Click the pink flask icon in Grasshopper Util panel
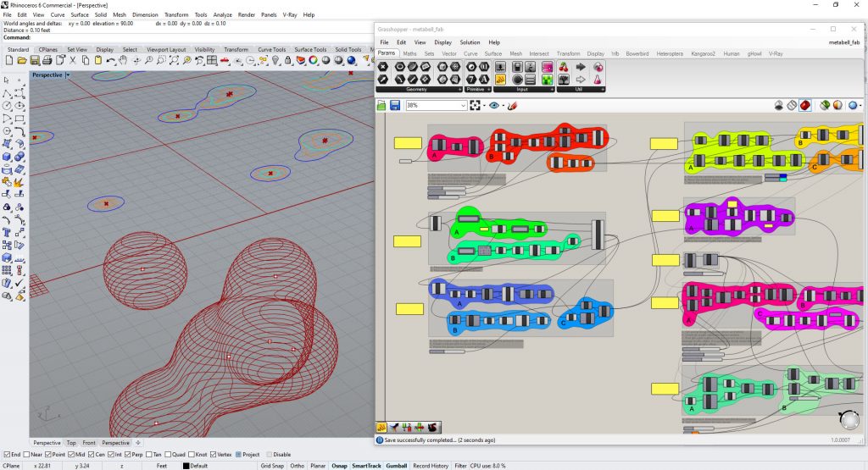Image resolution: width=868 pixels, height=470 pixels. (598, 80)
